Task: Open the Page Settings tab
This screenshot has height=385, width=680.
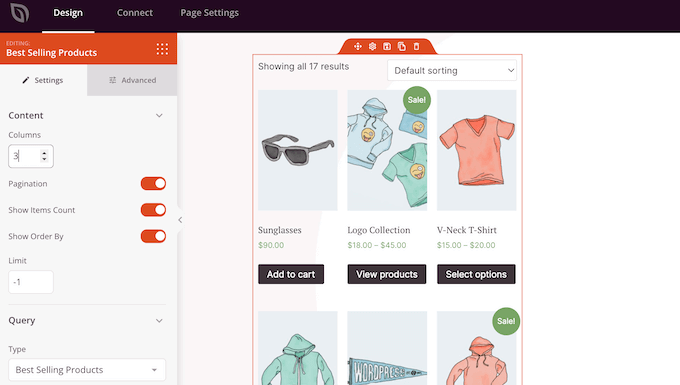Action: [x=209, y=13]
